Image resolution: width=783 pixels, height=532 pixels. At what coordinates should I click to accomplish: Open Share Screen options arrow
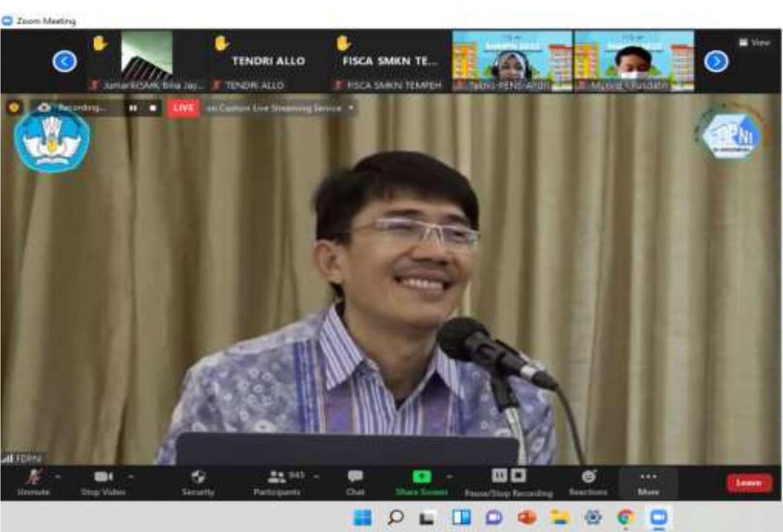coord(448,477)
